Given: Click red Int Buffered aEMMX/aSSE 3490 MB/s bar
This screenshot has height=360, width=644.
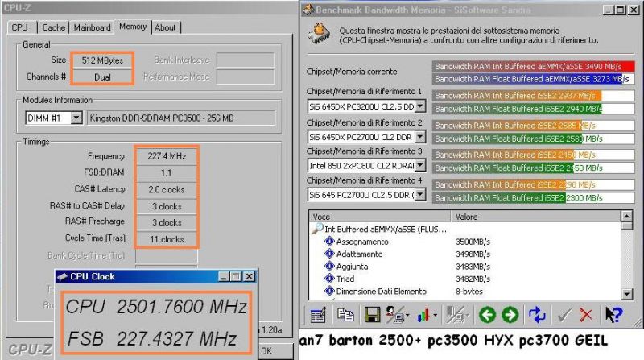Looking at the screenshot, I should (x=533, y=66).
